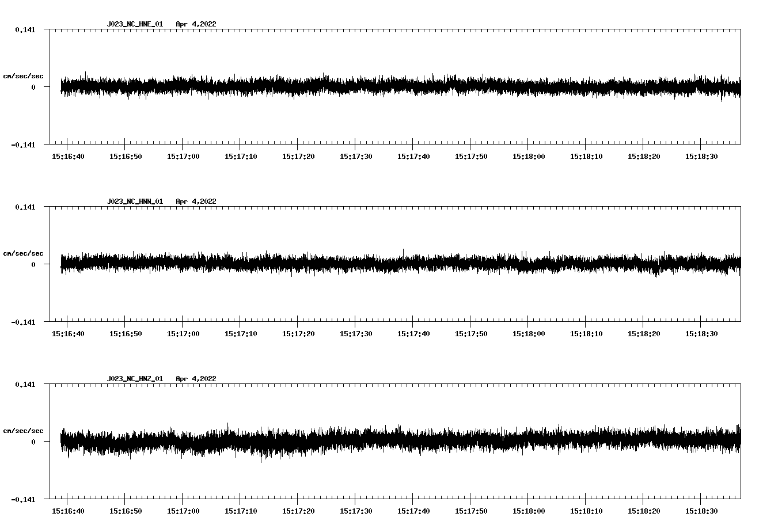Click the 15:17:00 time label on HNE plot
The width and height of the screenshot is (782, 532).
pyautogui.click(x=183, y=157)
